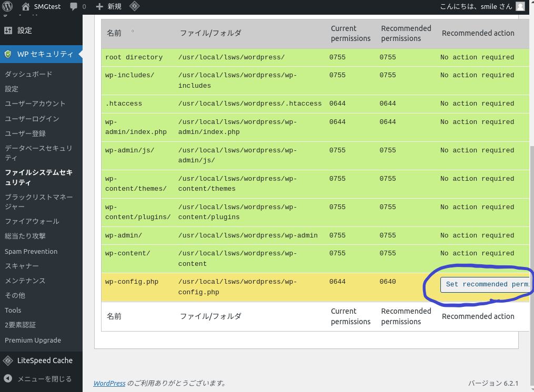Click the page vertical scrollbar

(532, 265)
